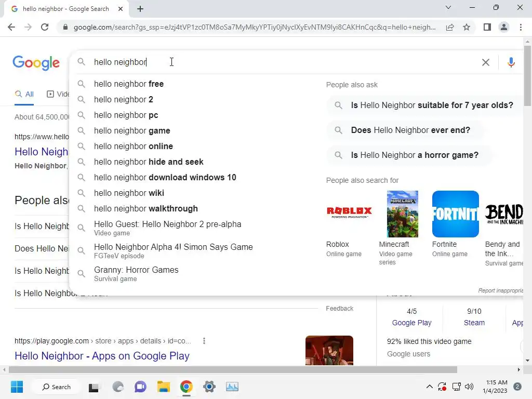Click the browser forward arrow
Image resolution: width=532 pixels, height=399 pixels.
[28, 27]
